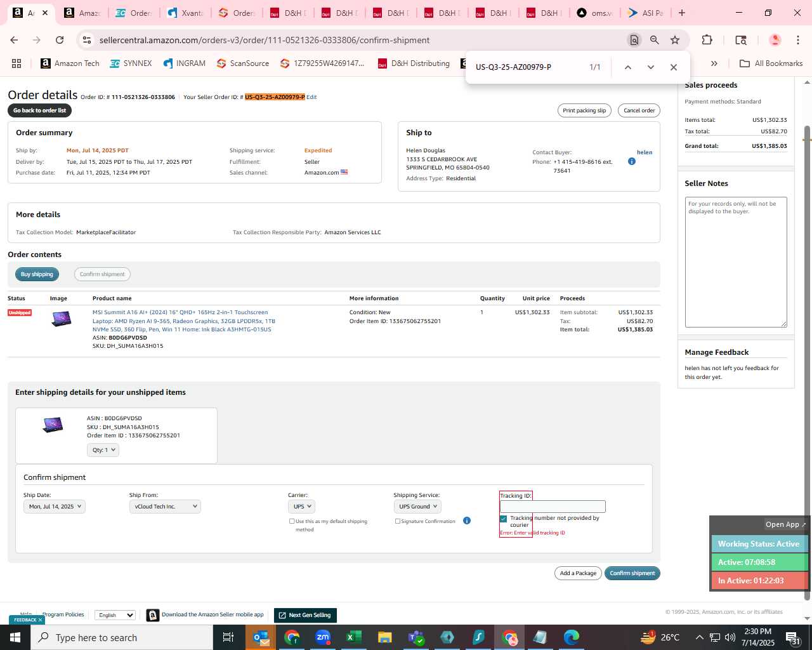Open the browser zoom magnifier icon
Screen dimensions: 812x650
tap(654, 40)
